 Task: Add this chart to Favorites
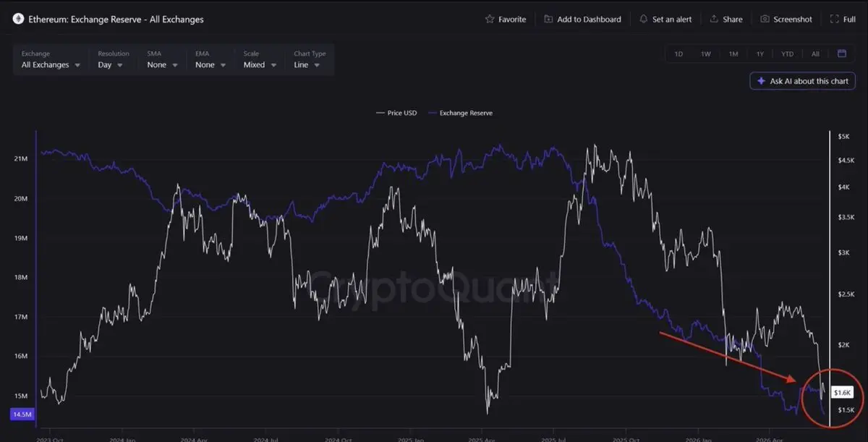(506, 19)
